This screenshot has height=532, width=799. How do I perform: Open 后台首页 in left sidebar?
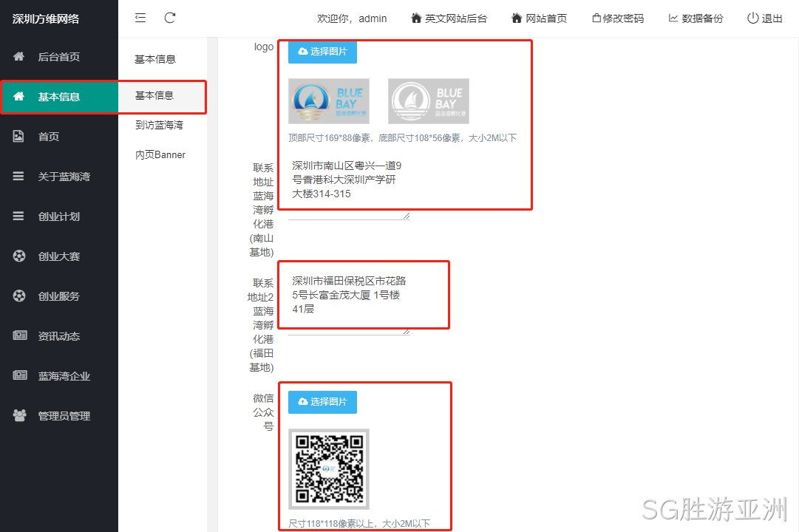pos(59,57)
